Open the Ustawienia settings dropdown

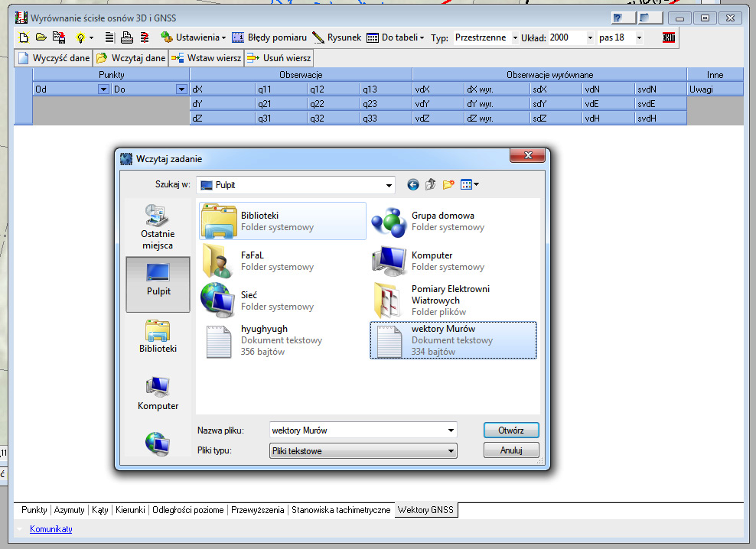click(x=194, y=37)
